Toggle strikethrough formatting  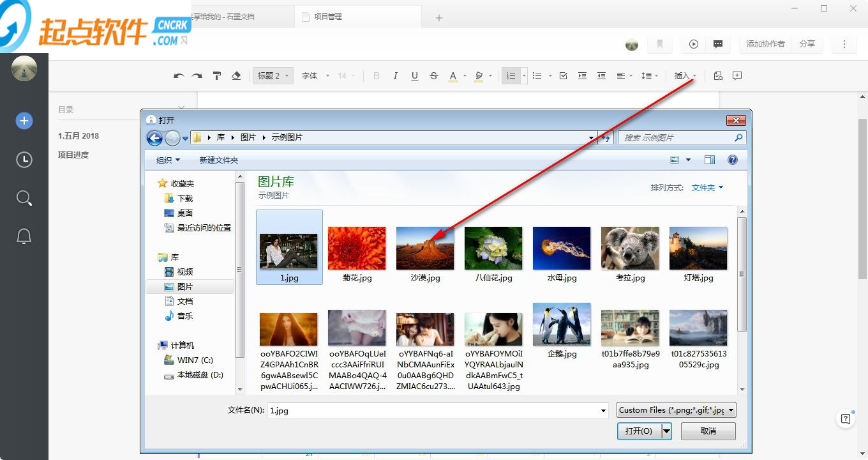tap(434, 76)
